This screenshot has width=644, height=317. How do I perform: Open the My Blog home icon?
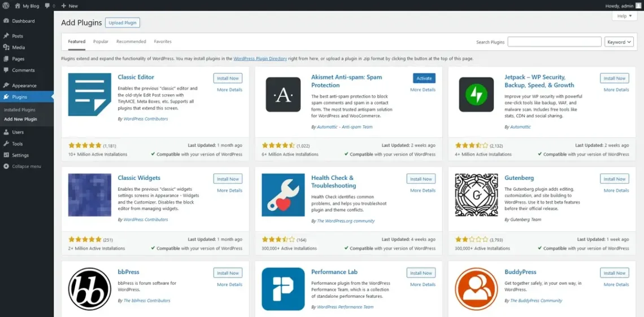(x=18, y=6)
